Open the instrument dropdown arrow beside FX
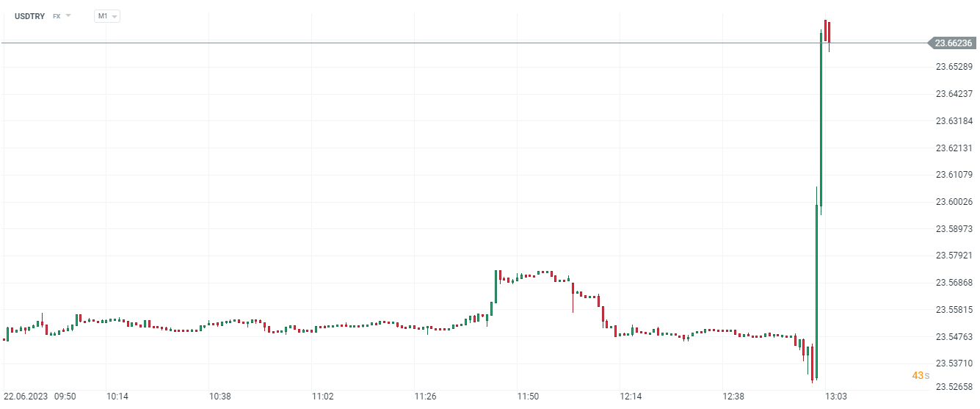The image size is (980, 409). pos(68,15)
